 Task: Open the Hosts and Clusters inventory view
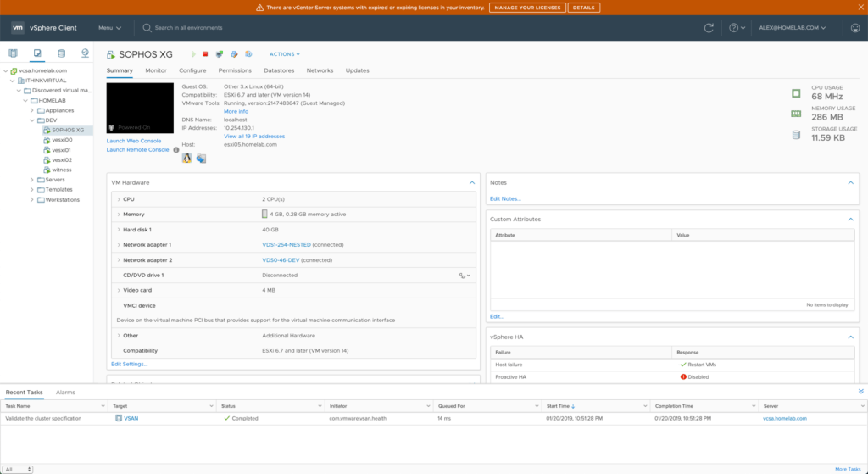(12, 53)
